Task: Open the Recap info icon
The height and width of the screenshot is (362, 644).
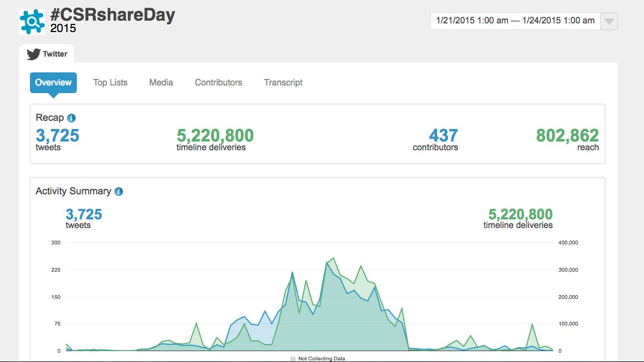Action: [71, 118]
